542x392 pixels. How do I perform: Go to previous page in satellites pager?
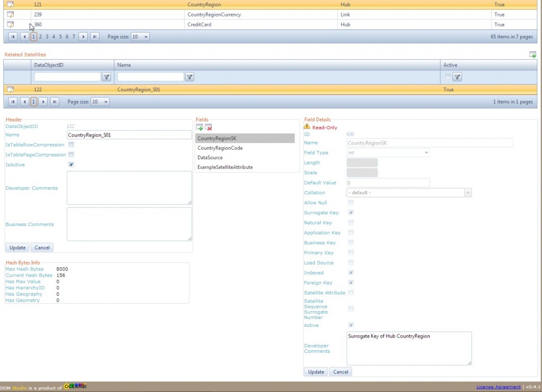pos(24,102)
